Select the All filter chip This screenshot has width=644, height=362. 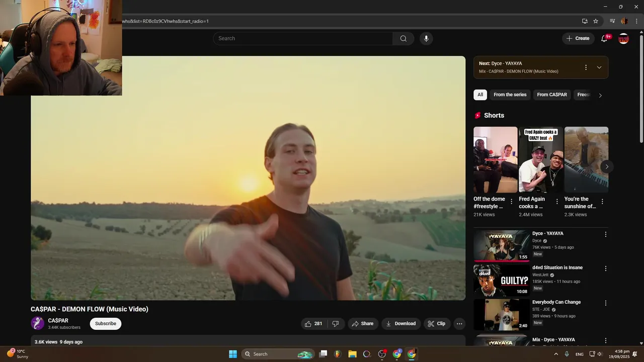480,95
